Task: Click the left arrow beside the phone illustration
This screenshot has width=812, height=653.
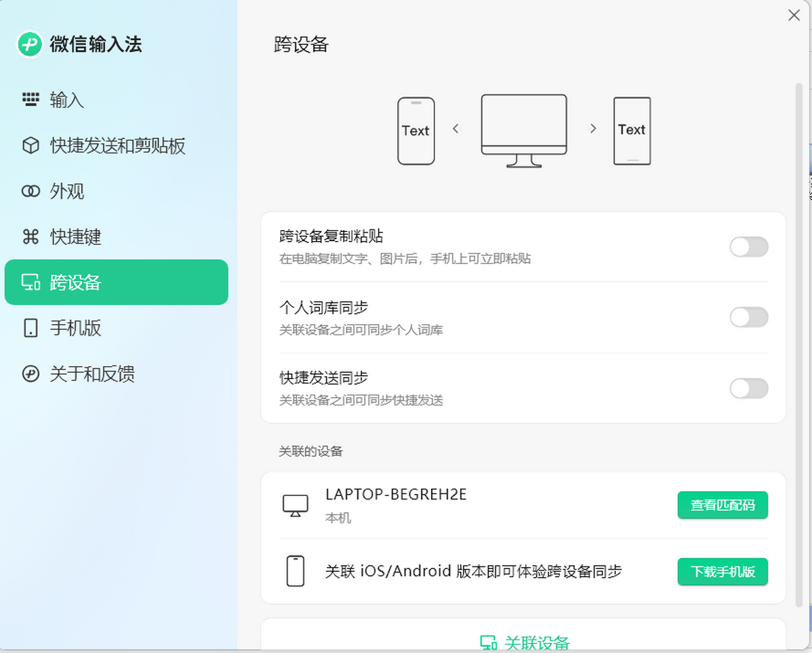Action: (x=456, y=128)
